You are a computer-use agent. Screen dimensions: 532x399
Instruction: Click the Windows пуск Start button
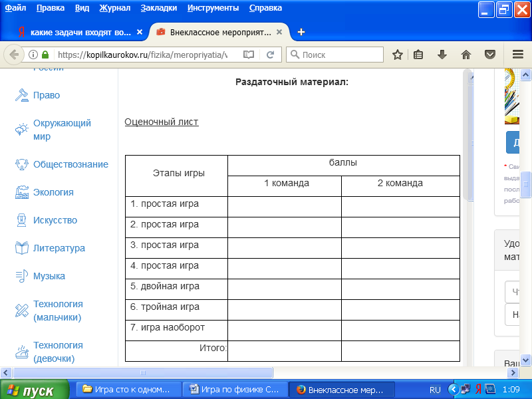(x=35, y=390)
